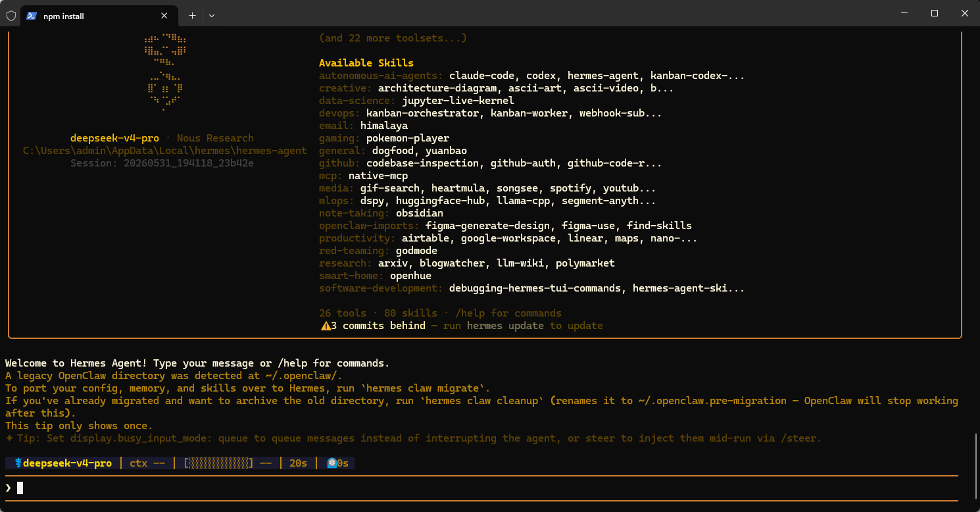The image size is (980, 512).
Task: Click the 'dogfood, yuanbao' skills text
Action: [420, 151]
